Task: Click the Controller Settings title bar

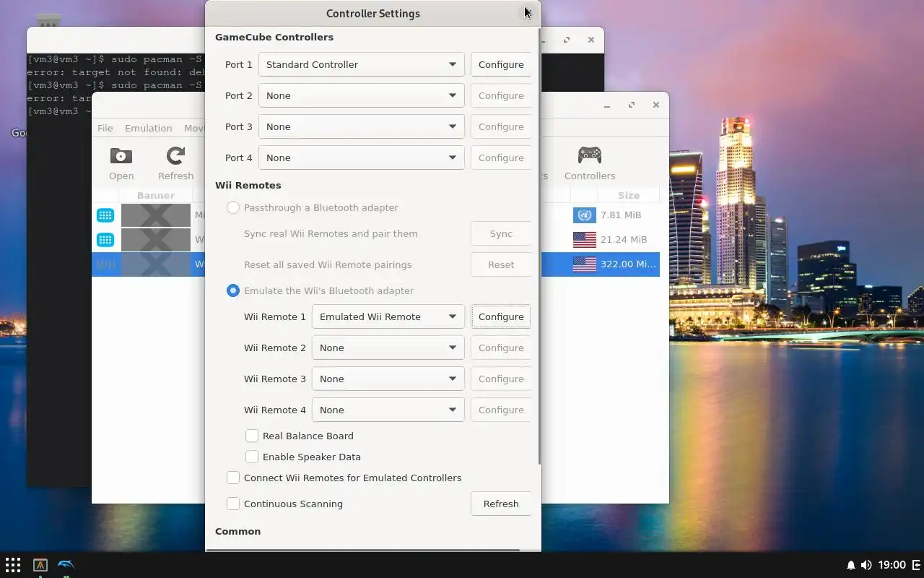Action: point(373,13)
